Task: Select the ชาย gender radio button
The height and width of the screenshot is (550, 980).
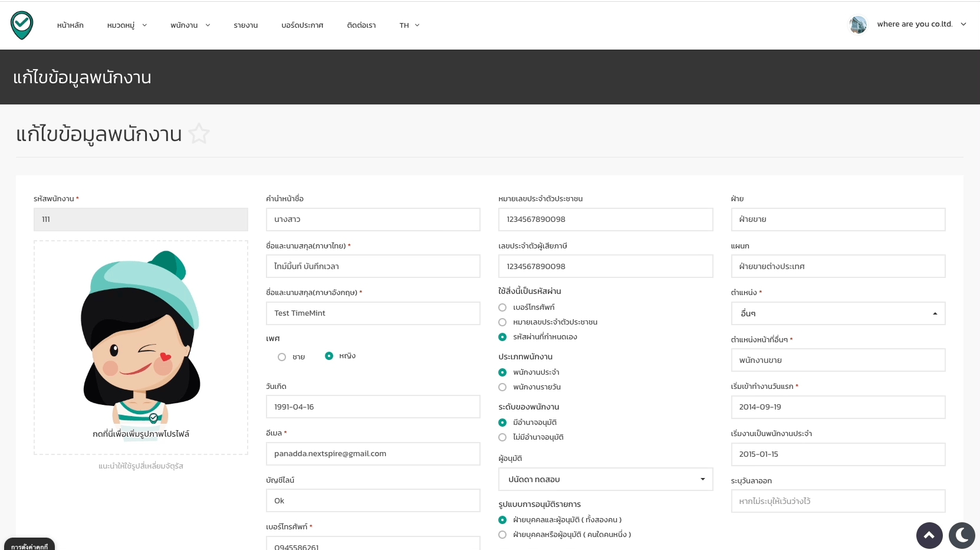Action: [x=282, y=357]
